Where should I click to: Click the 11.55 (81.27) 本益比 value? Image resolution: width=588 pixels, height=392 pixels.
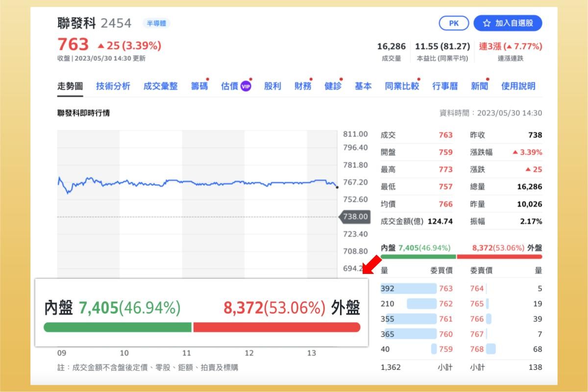tap(442, 47)
